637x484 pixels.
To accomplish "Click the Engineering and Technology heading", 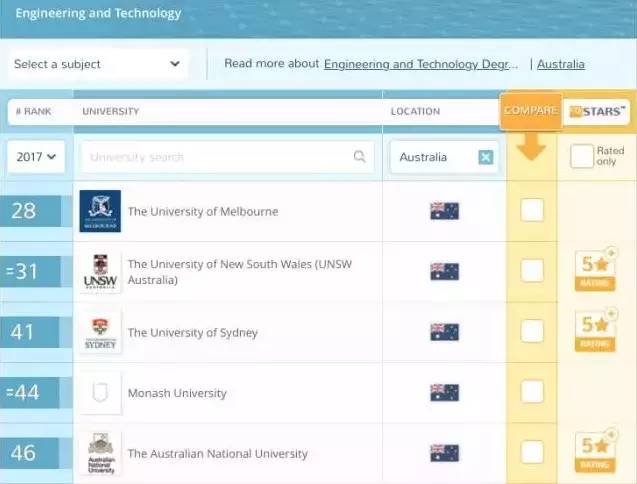I will [98, 13].
